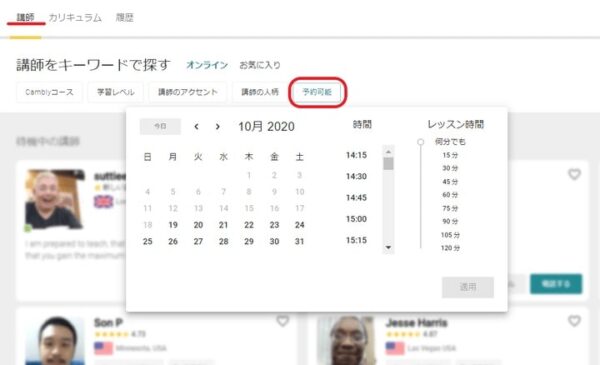Favorite Son P with heart icon

[283, 321]
